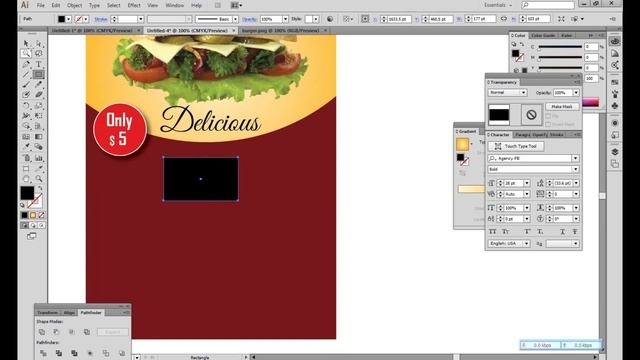Click the Touch Type Tool button
The height and width of the screenshot is (360, 640).
point(516,146)
